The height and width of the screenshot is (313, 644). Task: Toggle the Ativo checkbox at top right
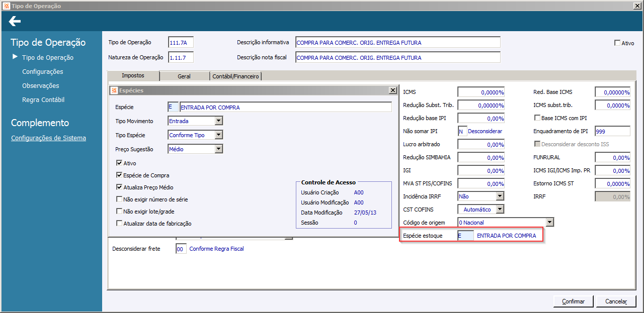(617, 43)
